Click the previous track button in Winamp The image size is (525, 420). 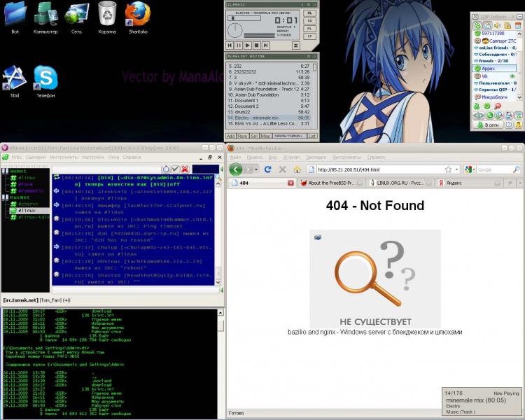[230, 45]
